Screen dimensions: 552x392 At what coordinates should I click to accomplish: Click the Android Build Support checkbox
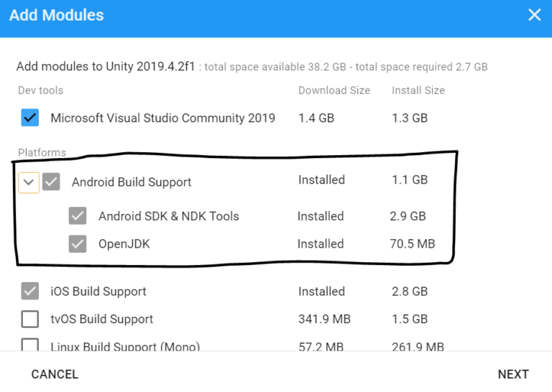[x=51, y=182]
